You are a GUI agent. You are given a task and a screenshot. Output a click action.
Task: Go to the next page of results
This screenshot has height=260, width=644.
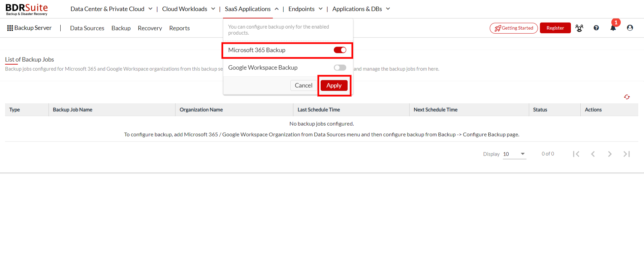pyautogui.click(x=610, y=154)
